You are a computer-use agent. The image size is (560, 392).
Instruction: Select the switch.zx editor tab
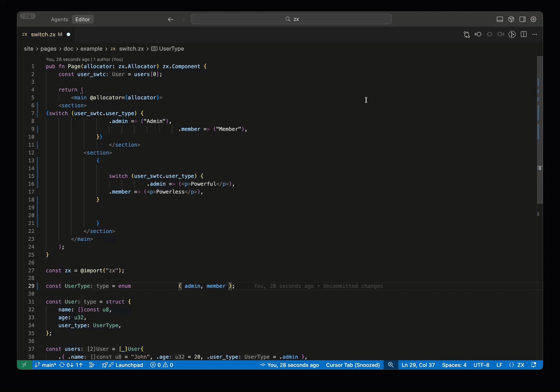click(43, 35)
